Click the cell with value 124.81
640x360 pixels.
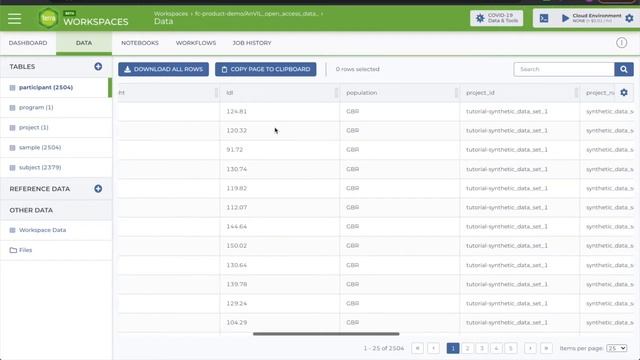[280, 111]
